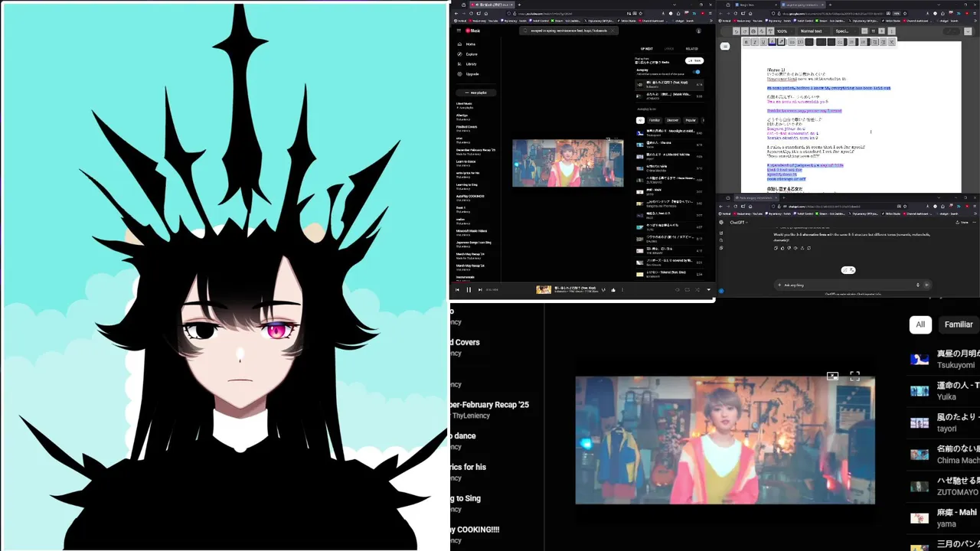Increase font size in Docs toolbar
This screenshot has height=551, width=980.
[881, 31]
